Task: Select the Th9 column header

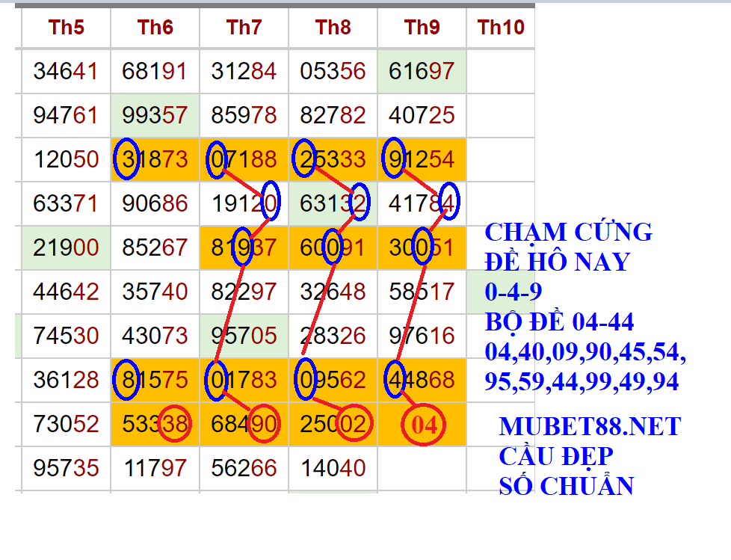Action: tap(422, 28)
